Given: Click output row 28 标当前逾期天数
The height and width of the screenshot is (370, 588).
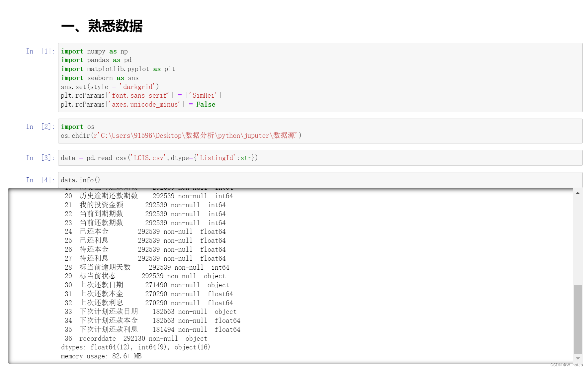Looking at the screenshot, I should coord(147,268).
